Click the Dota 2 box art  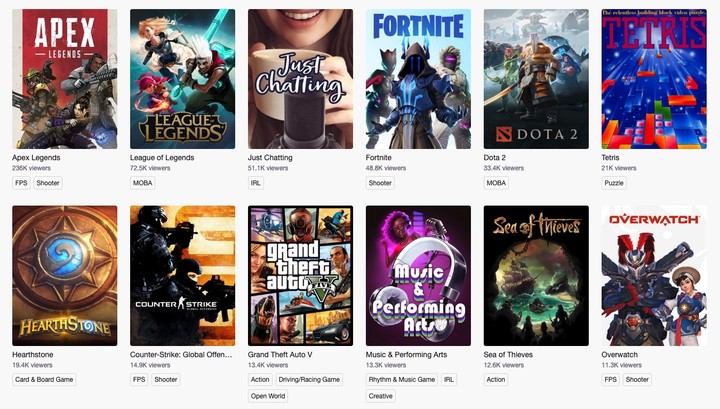click(x=536, y=79)
